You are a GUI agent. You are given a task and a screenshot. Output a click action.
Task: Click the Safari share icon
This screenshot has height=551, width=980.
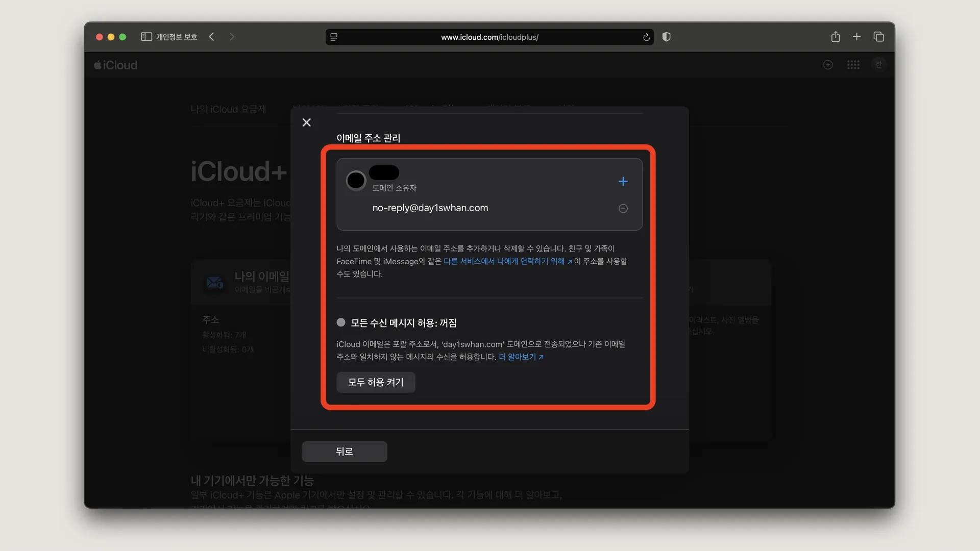click(836, 37)
